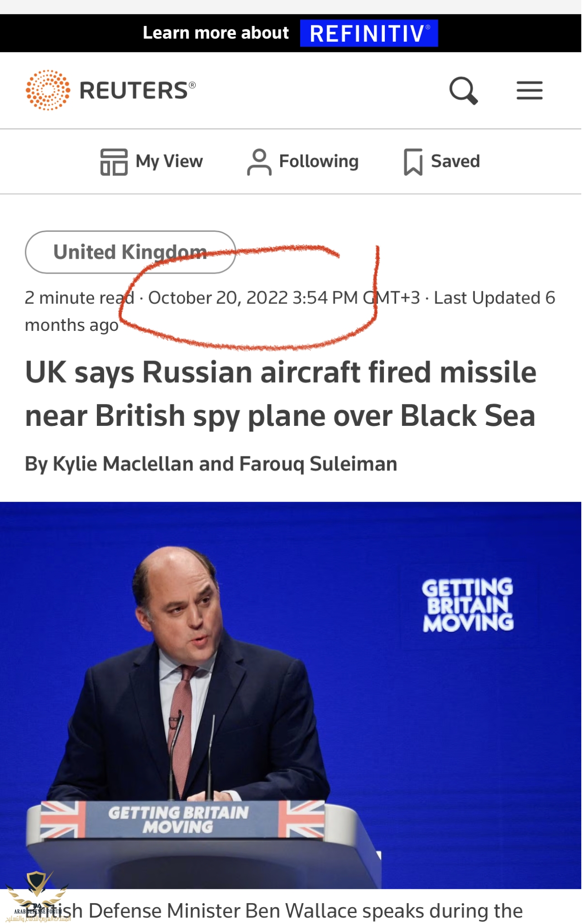Open the My View tab label
The image size is (584, 924).
pyautogui.click(x=169, y=161)
